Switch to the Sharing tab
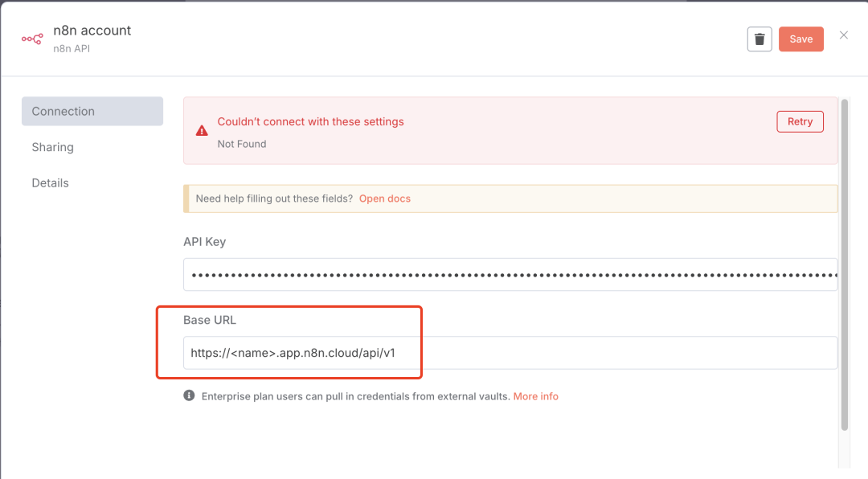Image resolution: width=868 pixels, height=479 pixels. coord(52,147)
